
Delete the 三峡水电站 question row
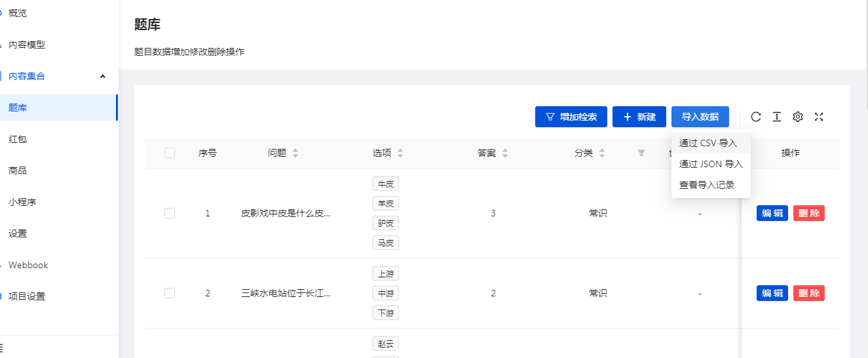pos(809,293)
